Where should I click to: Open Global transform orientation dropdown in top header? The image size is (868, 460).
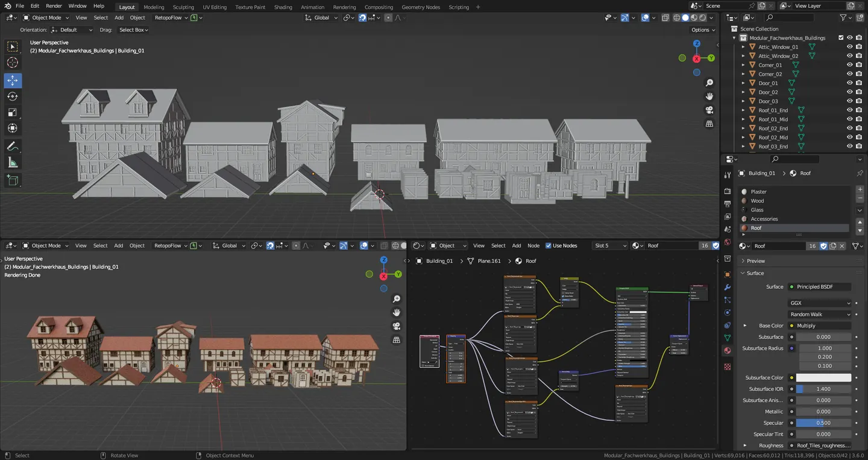pyautogui.click(x=321, y=17)
